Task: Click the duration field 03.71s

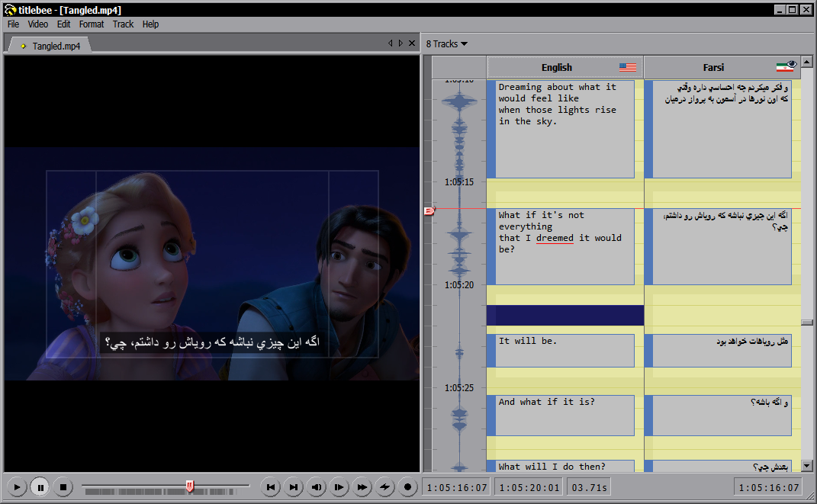Action: pyautogui.click(x=590, y=487)
